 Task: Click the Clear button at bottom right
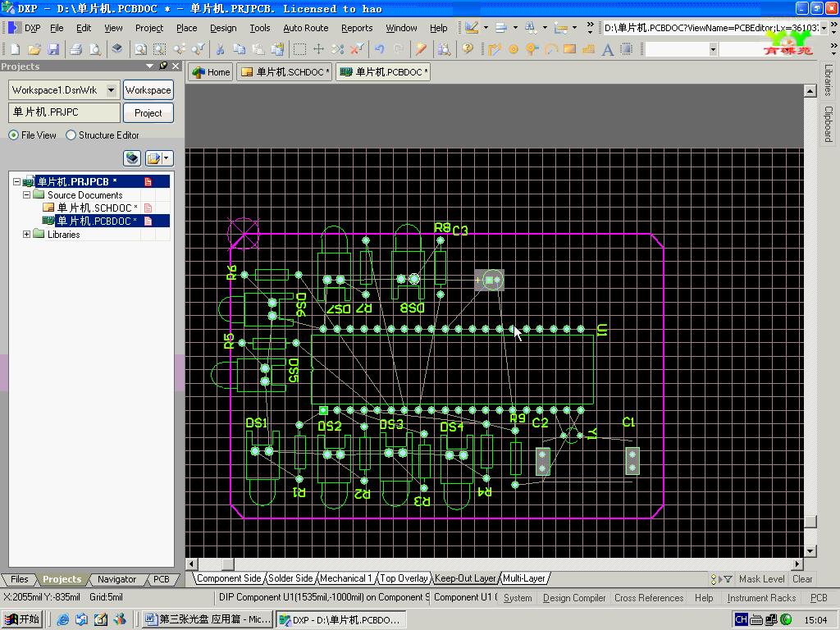click(x=802, y=579)
